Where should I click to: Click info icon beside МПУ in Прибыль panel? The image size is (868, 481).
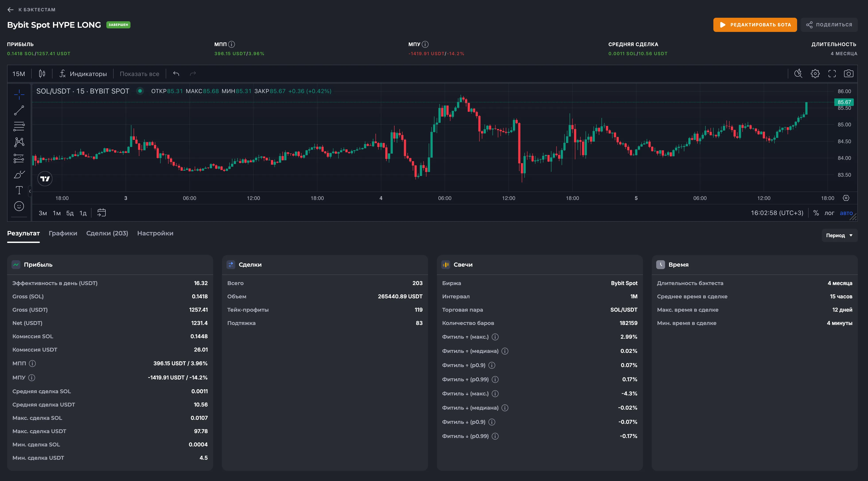click(x=32, y=377)
